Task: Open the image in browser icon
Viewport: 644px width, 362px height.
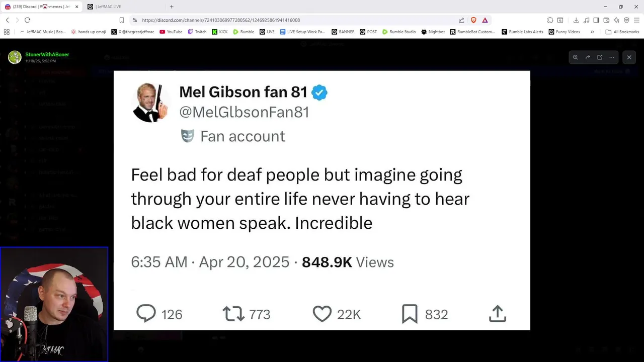Action: tap(600, 57)
